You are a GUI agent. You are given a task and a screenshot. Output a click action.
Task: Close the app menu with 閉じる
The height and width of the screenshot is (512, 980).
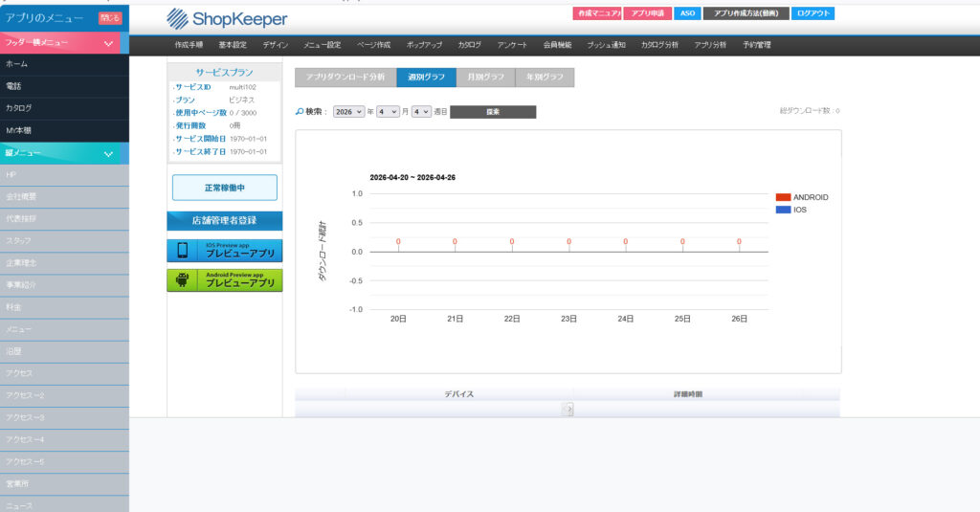pos(109,17)
